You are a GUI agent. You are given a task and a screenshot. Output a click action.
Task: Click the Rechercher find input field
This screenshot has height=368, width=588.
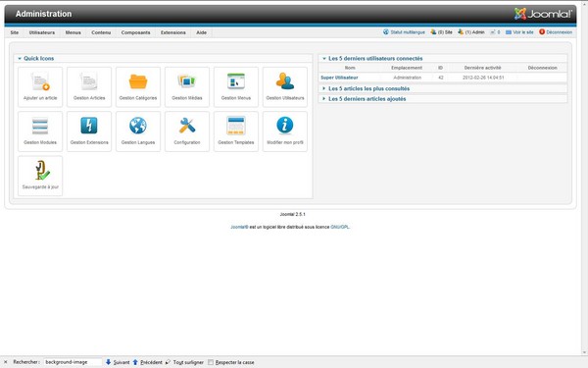73,362
